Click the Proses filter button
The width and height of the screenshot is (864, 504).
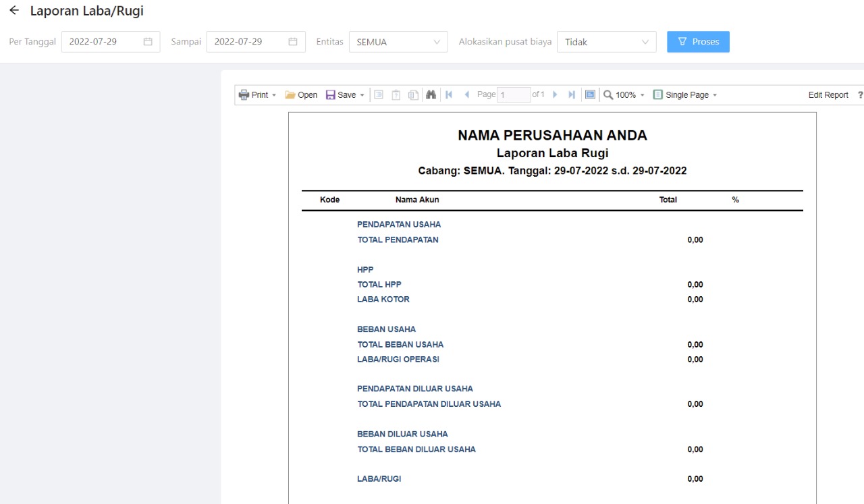698,42
